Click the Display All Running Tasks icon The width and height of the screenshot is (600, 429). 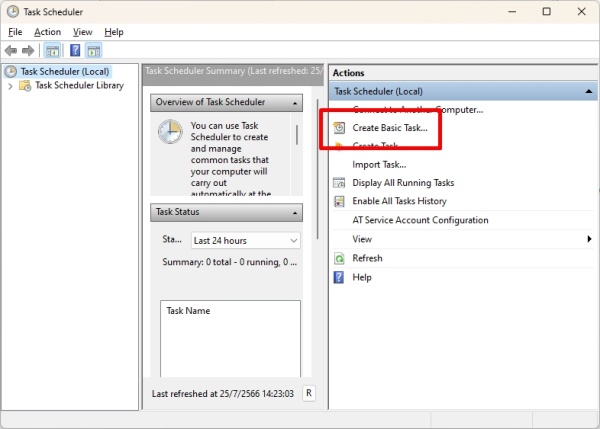(339, 183)
